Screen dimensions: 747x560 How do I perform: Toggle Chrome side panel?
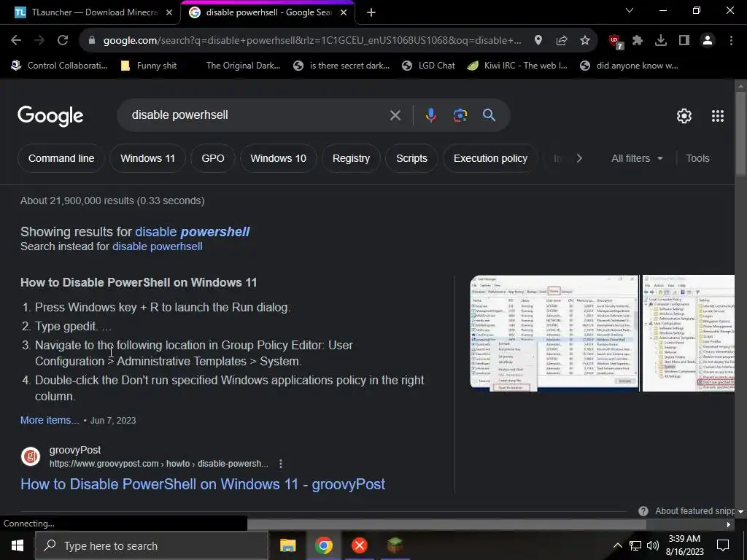tap(684, 41)
